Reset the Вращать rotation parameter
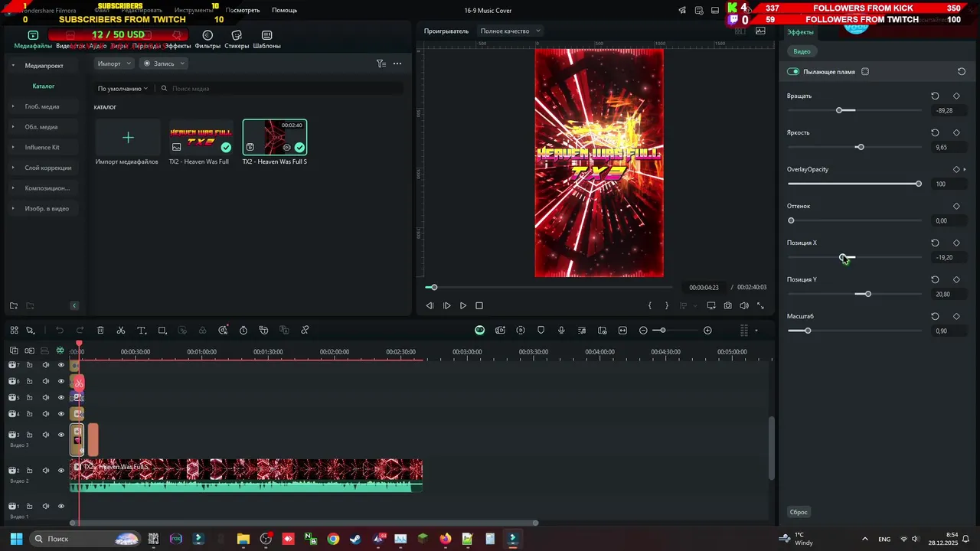The height and width of the screenshot is (551, 980). tap(935, 96)
